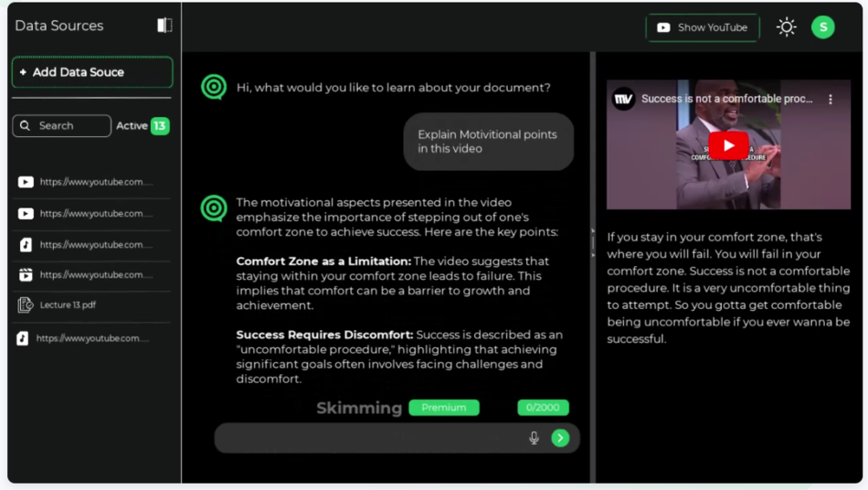Viewport: 868px width, 490px height.
Task: Toggle light/dark theme sun icon
Action: (786, 27)
